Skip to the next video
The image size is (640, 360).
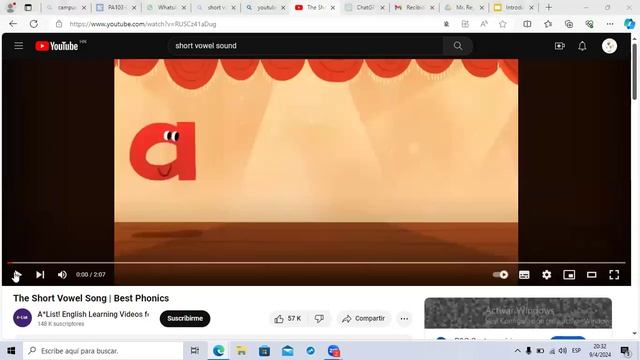coord(40,275)
